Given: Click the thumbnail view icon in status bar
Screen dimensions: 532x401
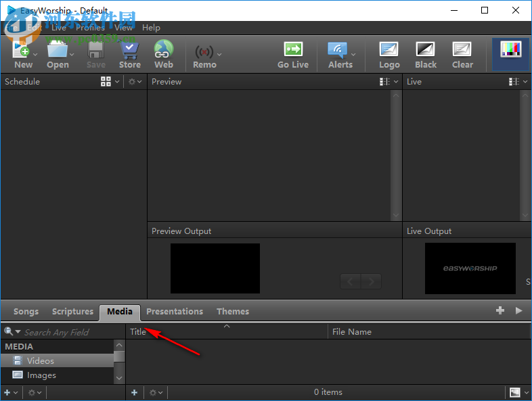Looking at the screenshot, I should pyautogui.click(x=514, y=392).
